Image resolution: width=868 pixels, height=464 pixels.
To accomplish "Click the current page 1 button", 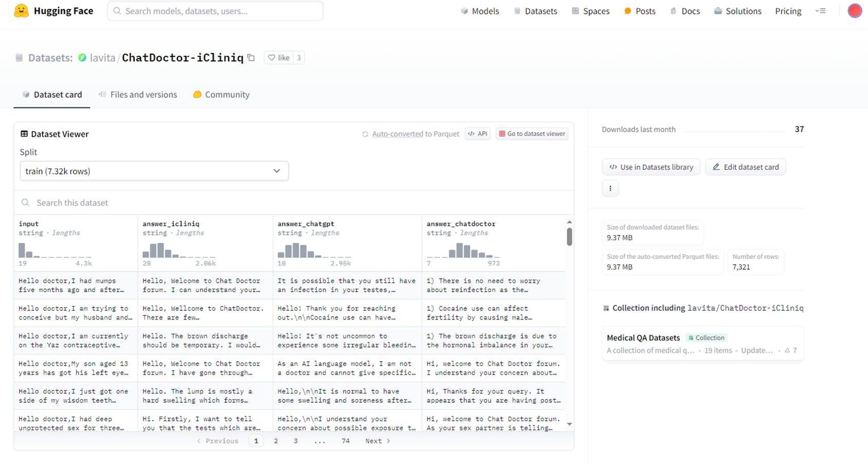I will pyautogui.click(x=256, y=441).
